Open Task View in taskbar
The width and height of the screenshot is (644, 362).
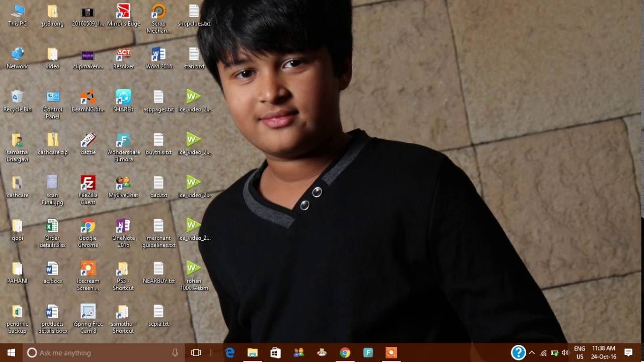196,353
